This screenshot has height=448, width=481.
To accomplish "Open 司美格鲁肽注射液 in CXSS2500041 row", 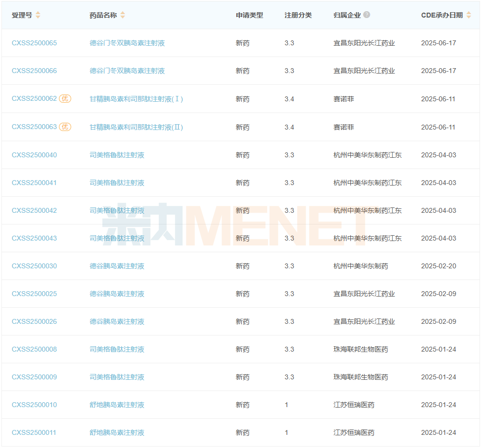I will [x=117, y=183].
